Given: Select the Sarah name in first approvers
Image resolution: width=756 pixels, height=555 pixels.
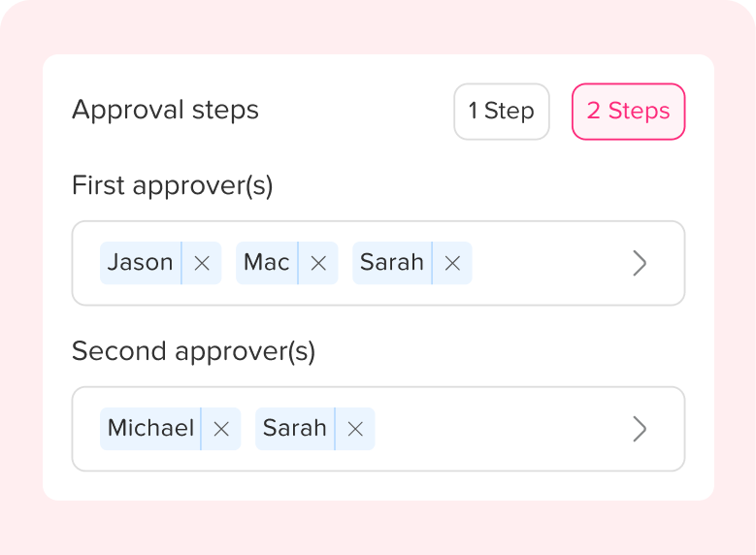Looking at the screenshot, I should coord(392,263).
